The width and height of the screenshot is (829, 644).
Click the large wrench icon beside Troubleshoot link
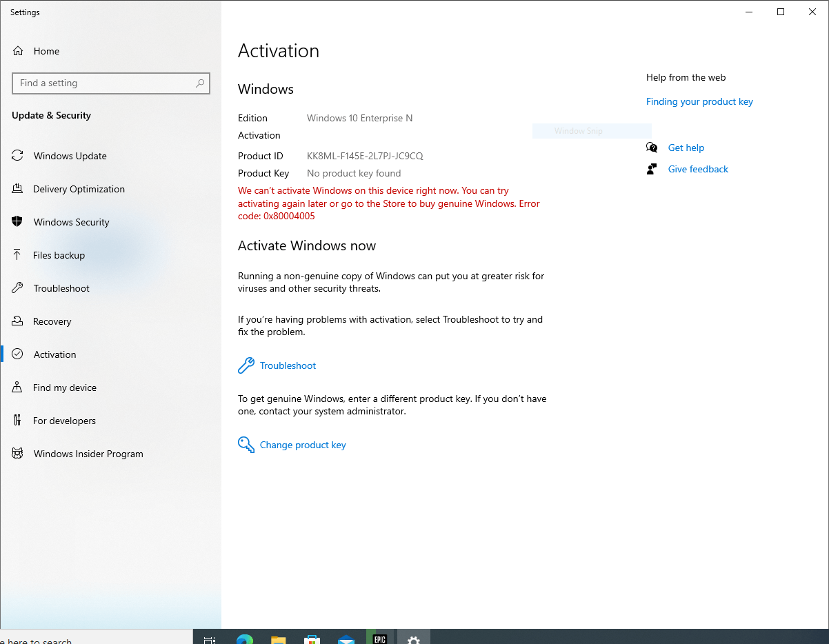pyautogui.click(x=246, y=365)
